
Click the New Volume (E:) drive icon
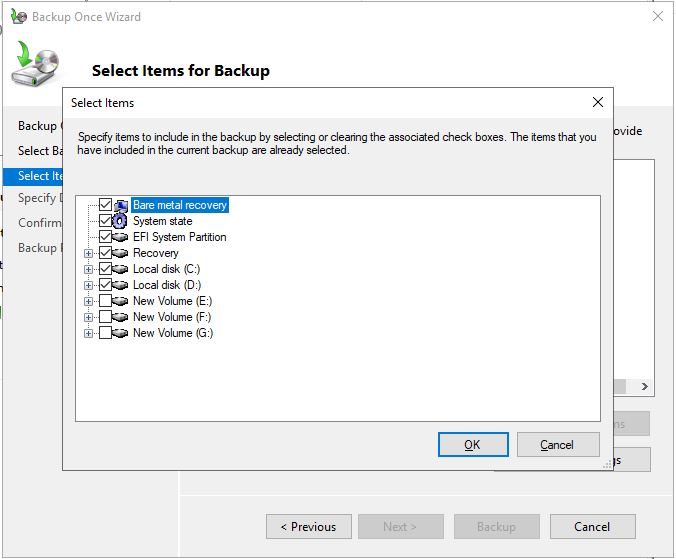coord(121,301)
